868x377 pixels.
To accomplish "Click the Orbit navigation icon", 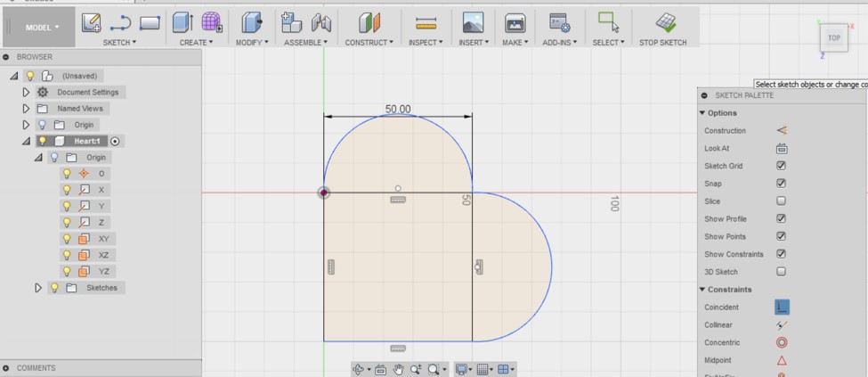I will click(358, 369).
